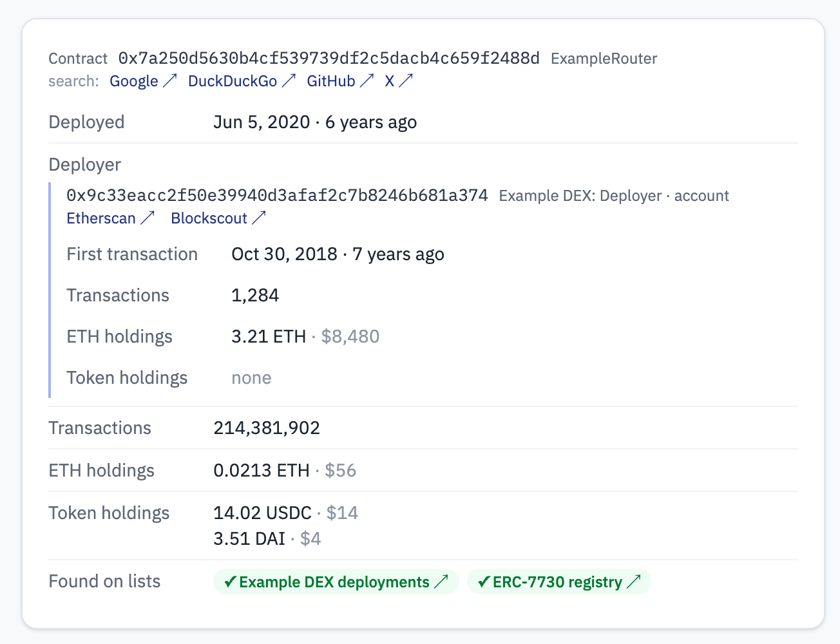
Task: Click the 3.51 DAI token holding
Action: pyautogui.click(x=249, y=539)
